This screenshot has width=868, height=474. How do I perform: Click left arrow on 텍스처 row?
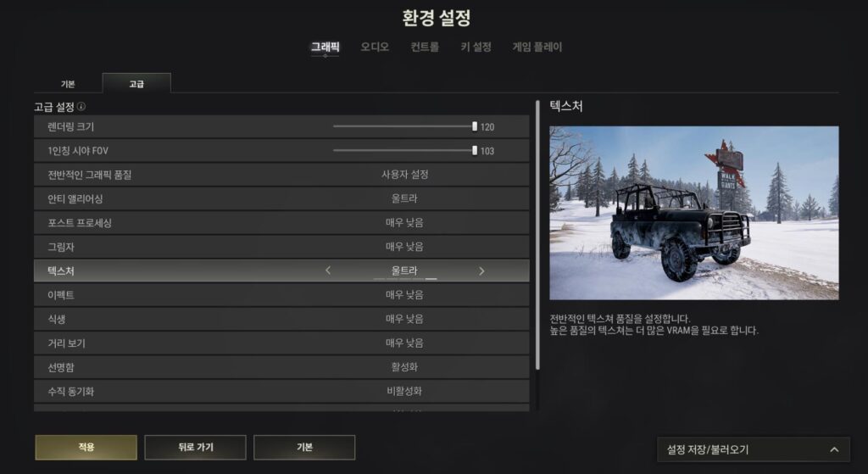pyautogui.click(x=328, y=270)
